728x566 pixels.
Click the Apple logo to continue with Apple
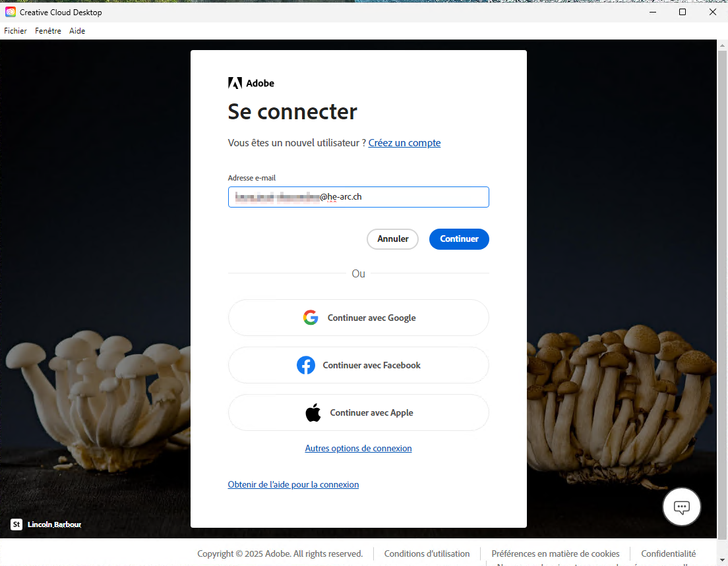313,412
